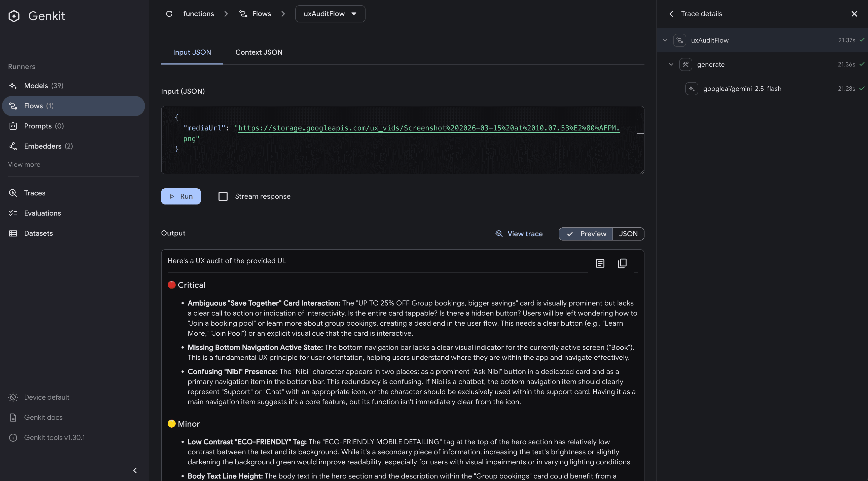Enable the Stream response checkbox

[223, 196]
